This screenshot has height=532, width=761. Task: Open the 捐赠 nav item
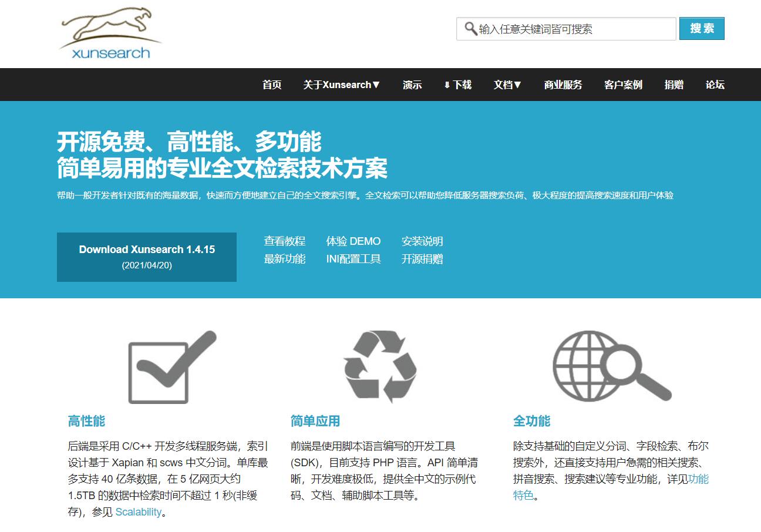tap(674, 85)
